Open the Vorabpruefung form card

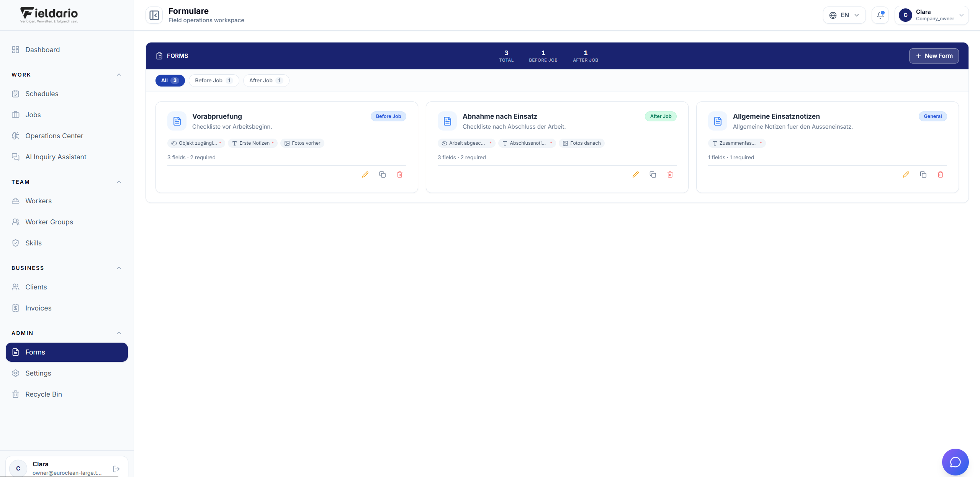286,147
